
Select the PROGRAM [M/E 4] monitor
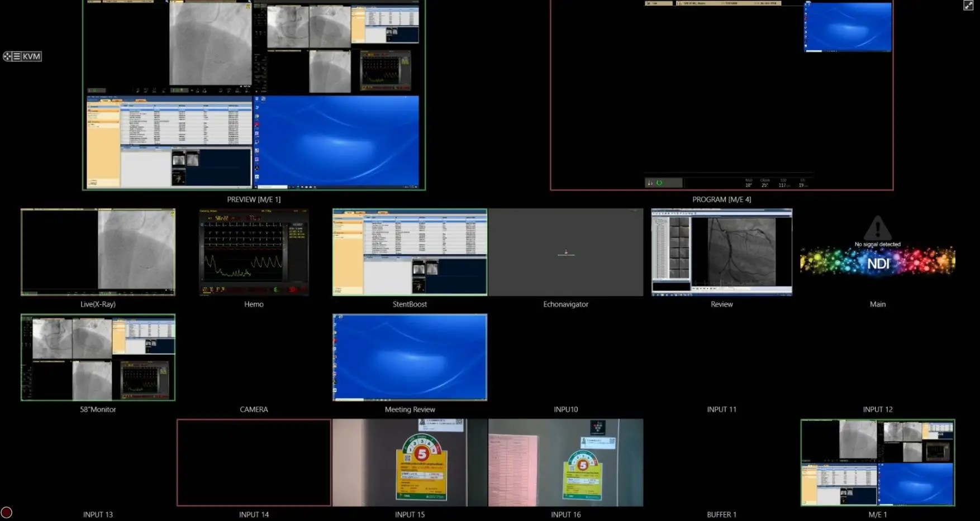click(x=721, y=95)
